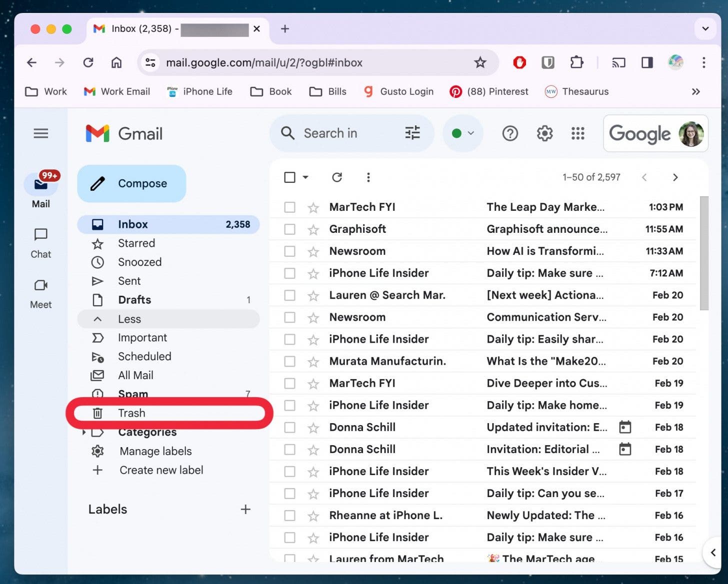Image resolution: width=728 pixels, height=584 pixels.
Task: Open the Google apps grid
Action: [x=578, y=133]
